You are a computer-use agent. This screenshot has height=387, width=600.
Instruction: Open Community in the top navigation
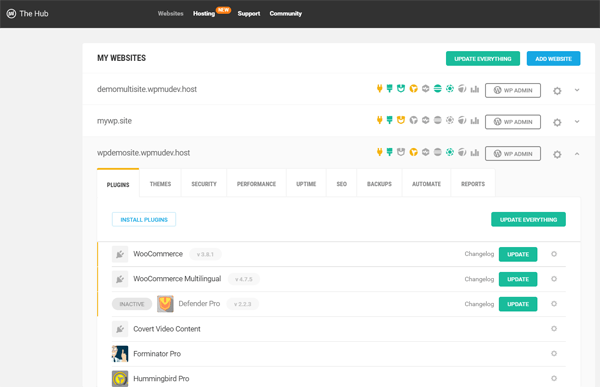(x=285, y=13)
